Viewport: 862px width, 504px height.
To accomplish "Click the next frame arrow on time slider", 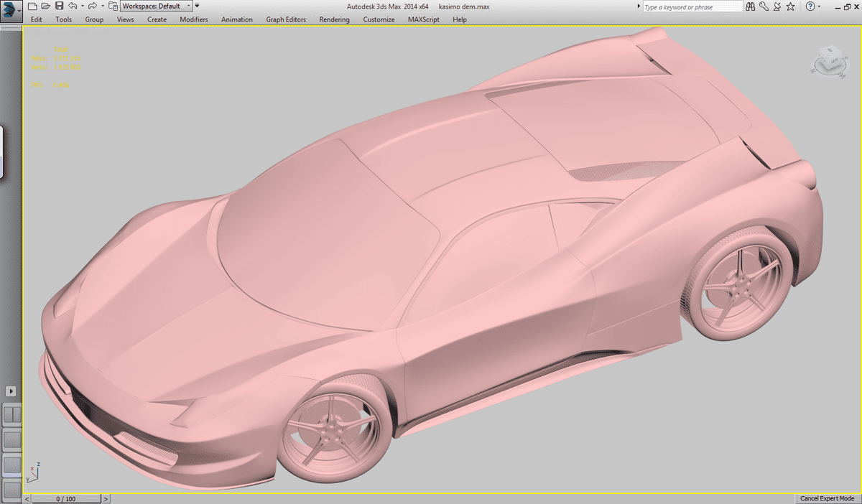I will tap(106, 498).
